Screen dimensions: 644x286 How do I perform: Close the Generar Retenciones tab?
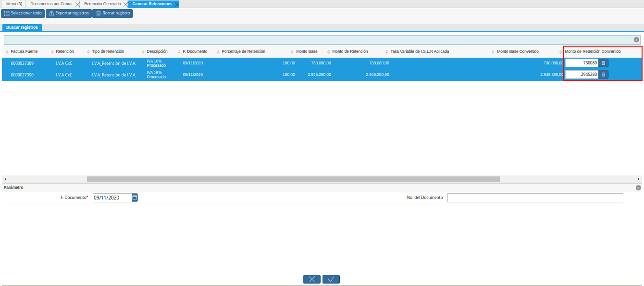tap(176, 4)
